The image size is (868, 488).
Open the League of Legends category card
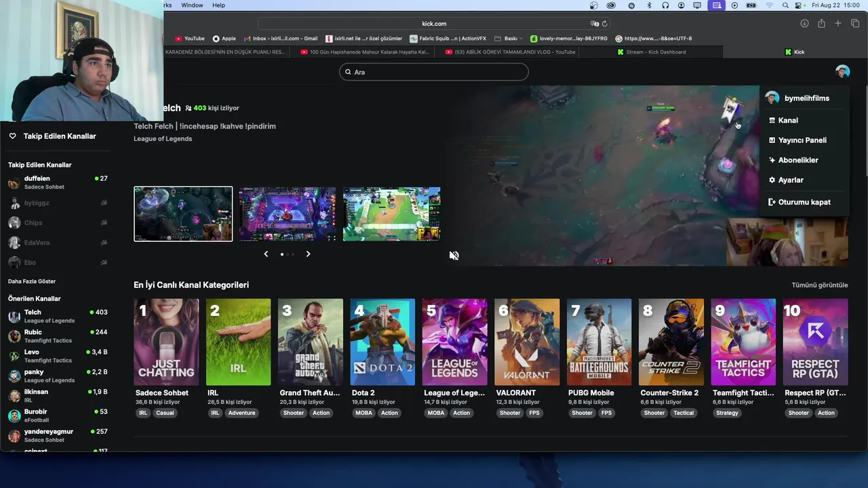click(x=454, y=342)
